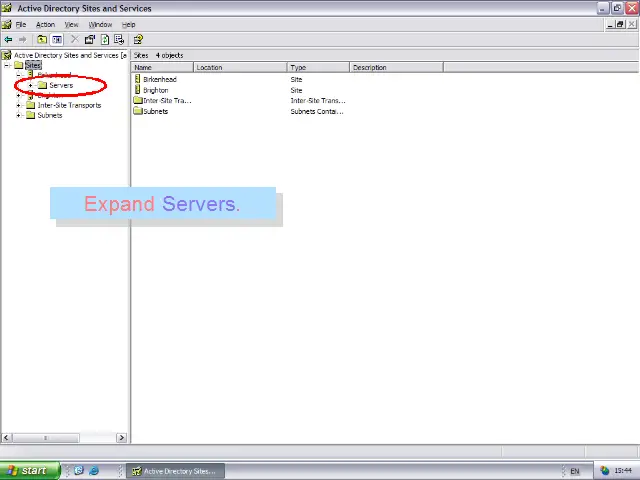Expand the Brighton site node

[18, 96]
